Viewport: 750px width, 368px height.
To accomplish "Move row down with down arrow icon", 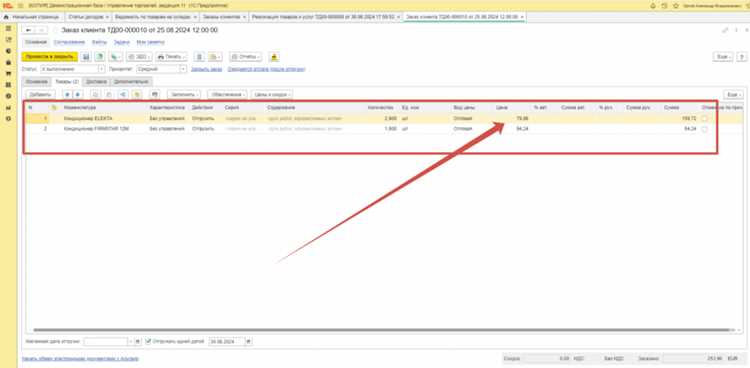I will (x=77, y=95).
